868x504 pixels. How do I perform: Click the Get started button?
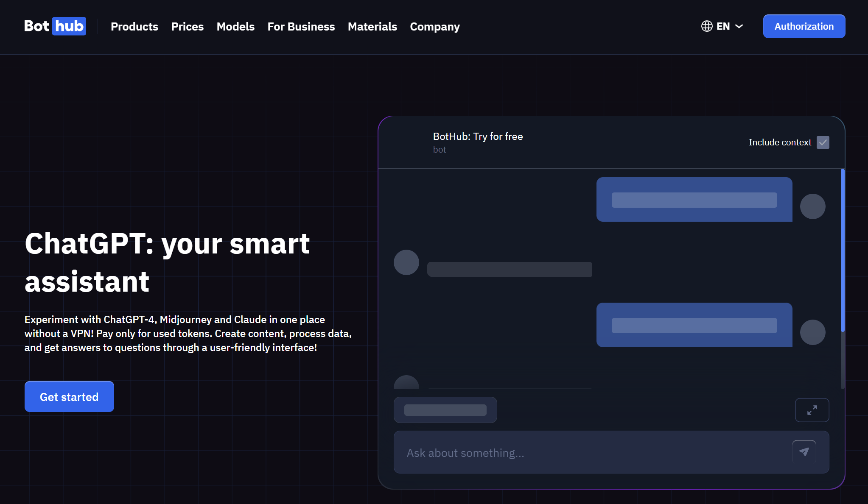[x=69, y=397]
